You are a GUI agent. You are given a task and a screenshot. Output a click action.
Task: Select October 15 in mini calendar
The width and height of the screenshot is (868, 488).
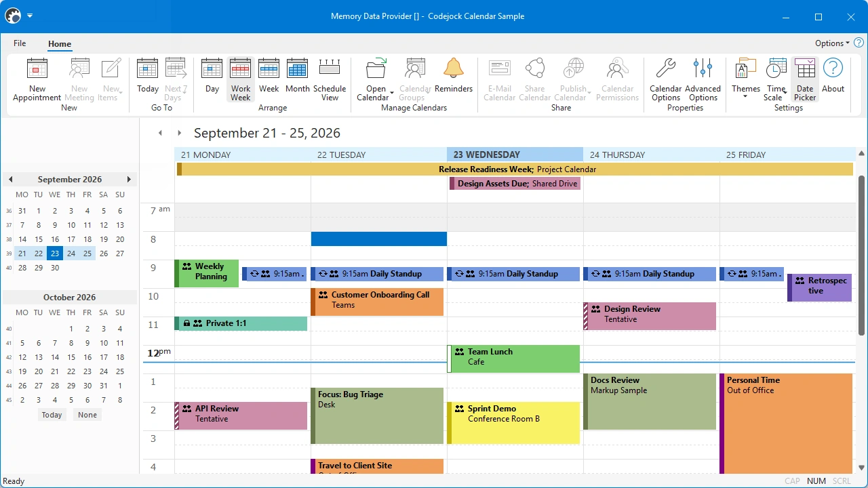pyautogui.click(x=71, y=357)
